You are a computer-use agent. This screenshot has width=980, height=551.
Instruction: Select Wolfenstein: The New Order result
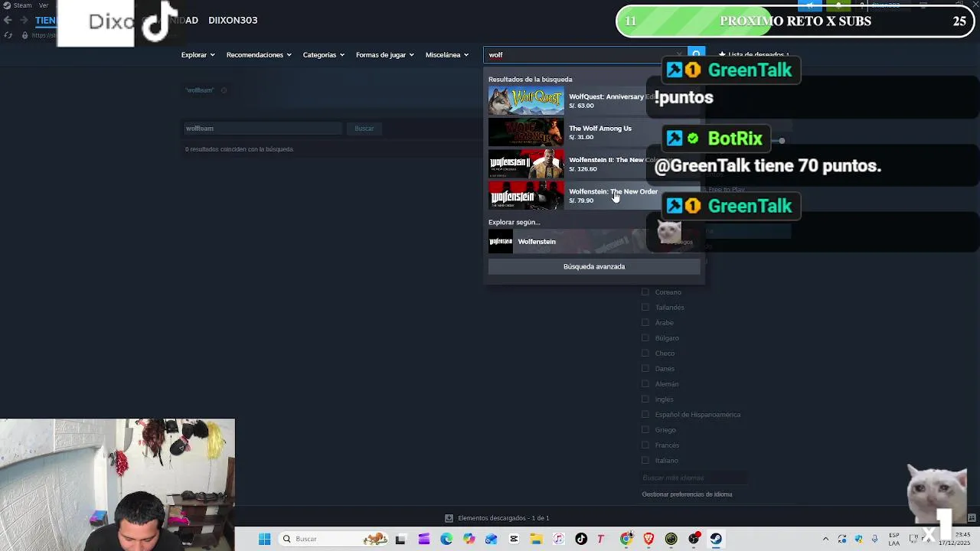594,195
